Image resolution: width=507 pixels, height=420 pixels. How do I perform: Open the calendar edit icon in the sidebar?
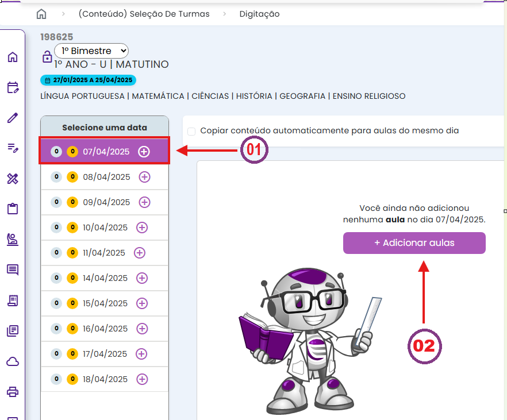tap(13, 87)
